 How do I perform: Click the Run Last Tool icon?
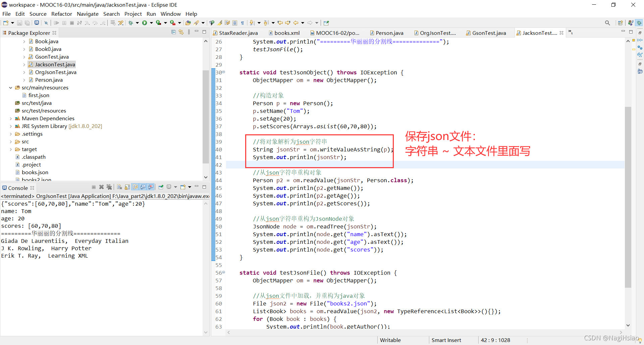(173, 23)
